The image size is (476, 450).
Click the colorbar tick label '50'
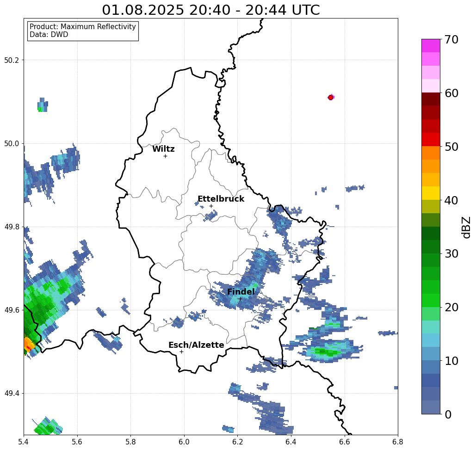451,147
